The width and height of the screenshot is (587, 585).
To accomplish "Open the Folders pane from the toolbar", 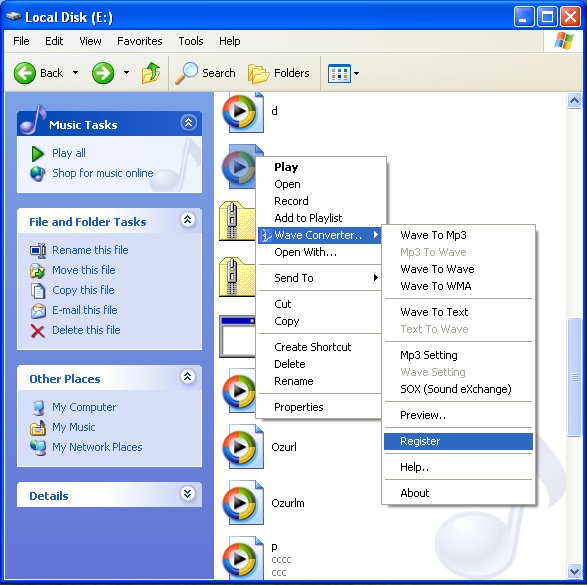I will pos(279,73).
